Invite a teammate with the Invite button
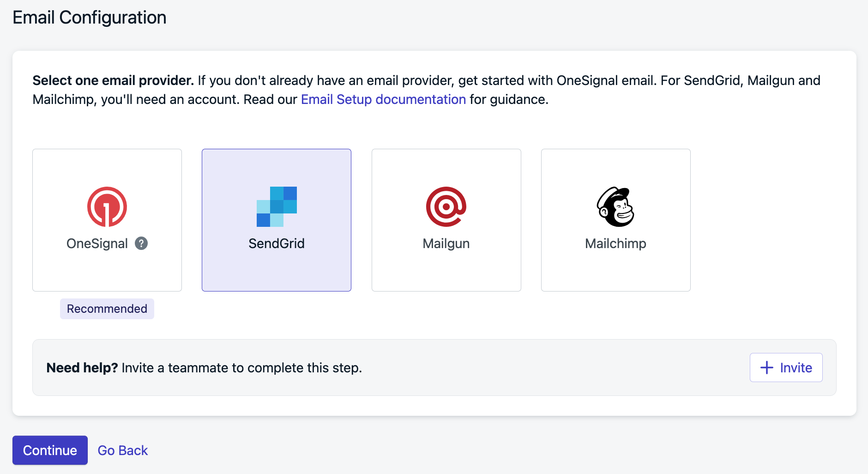This screenshot has height=474, width=868. [x=786, y=368]
